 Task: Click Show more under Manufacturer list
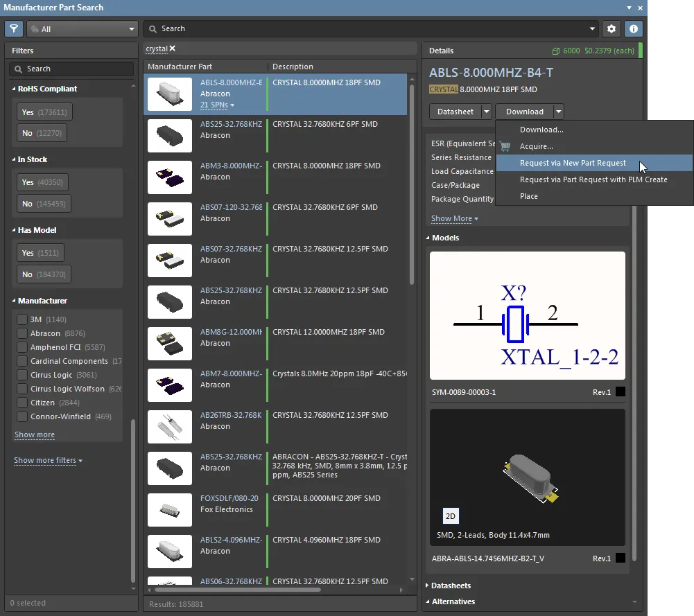[x=35, y=434]
